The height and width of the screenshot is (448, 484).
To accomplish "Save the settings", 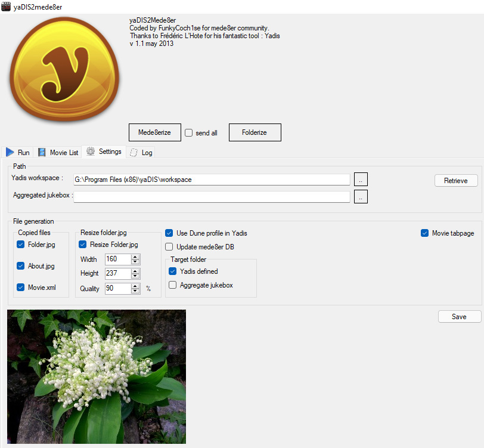I will pyautogui.click(x=460, y=316).
